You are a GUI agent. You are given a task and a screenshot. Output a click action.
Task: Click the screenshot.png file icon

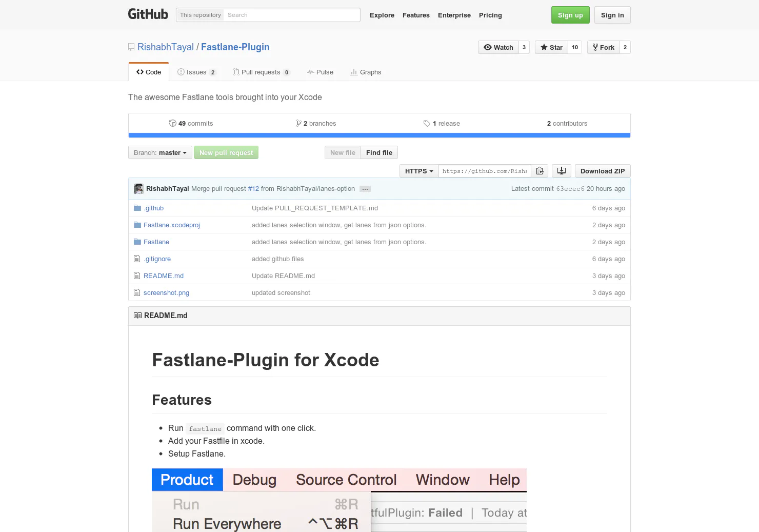coord(137,292)
